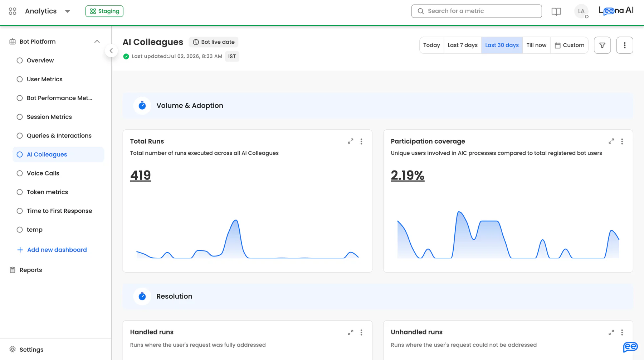Click the Resolution section header

click(378, 296)
